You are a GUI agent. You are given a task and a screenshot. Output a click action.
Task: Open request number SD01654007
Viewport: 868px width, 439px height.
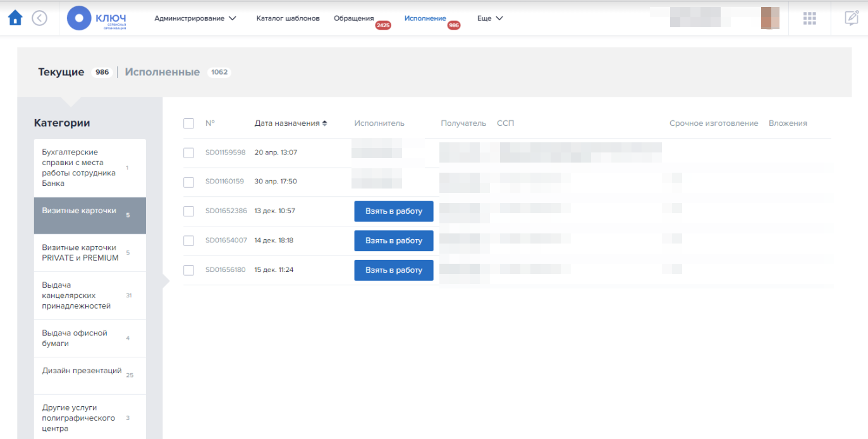(226, 240)
